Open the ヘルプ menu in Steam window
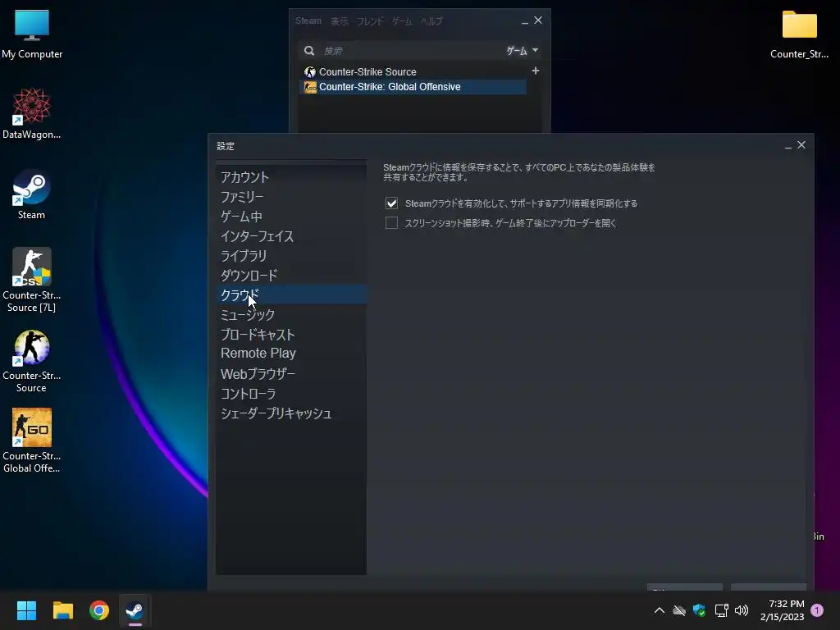Screen dimensions: 840x630 point(431,21)
